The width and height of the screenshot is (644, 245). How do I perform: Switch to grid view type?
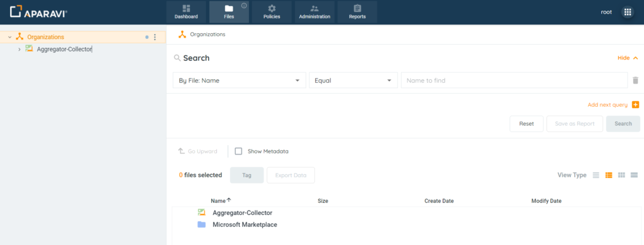[621, 175]
